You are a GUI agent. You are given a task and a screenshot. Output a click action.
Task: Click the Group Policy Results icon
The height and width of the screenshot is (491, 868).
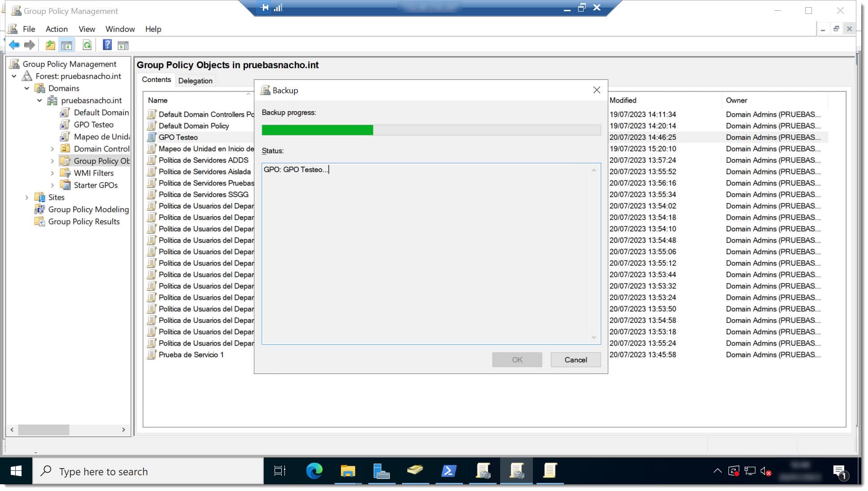click(x=40, y=222)
